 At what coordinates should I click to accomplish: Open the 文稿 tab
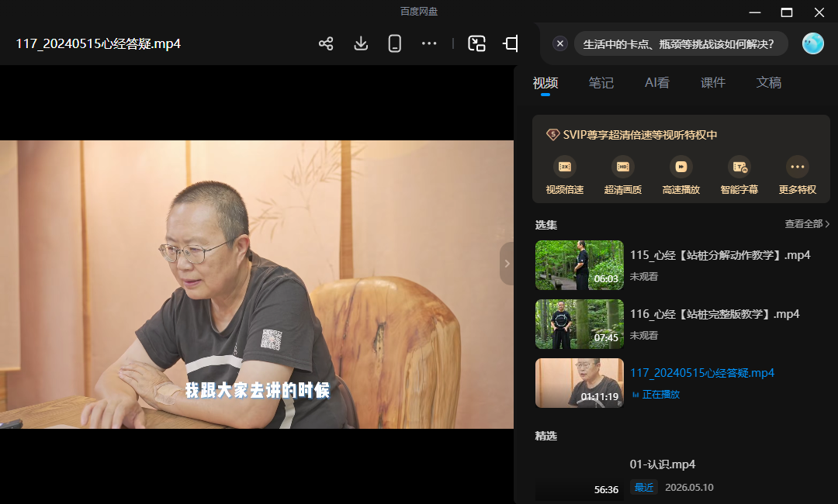[768, 83]
